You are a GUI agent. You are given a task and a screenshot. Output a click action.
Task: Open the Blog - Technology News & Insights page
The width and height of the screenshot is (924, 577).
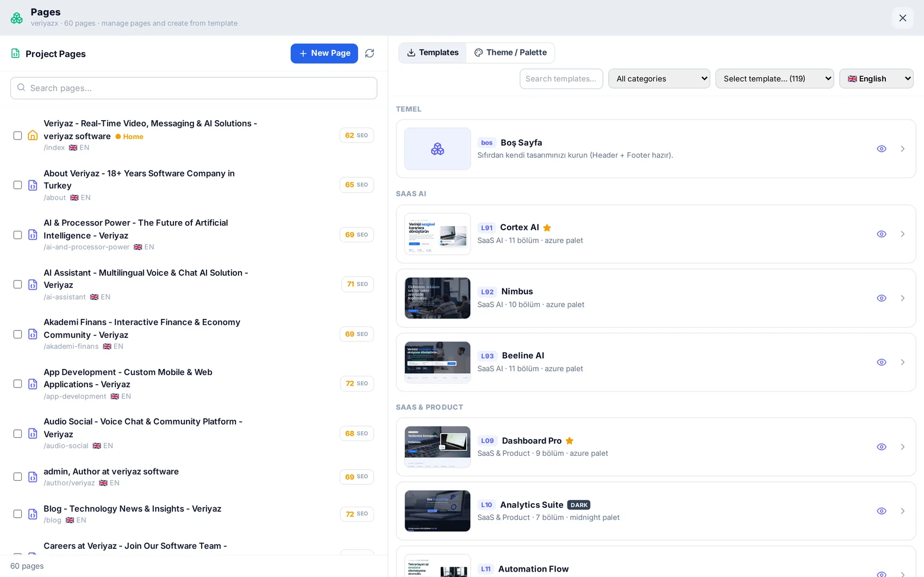133,509
